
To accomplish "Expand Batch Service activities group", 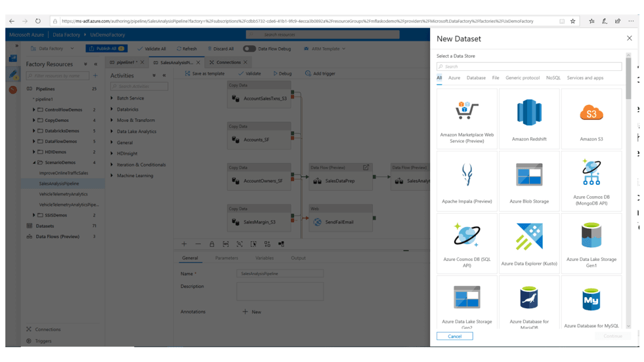I will (x=112, y=98).
